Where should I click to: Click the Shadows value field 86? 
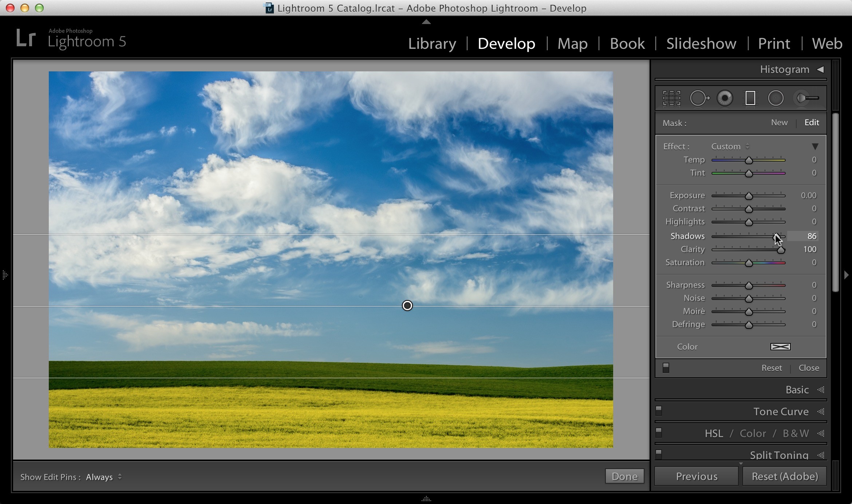point(803,236)
